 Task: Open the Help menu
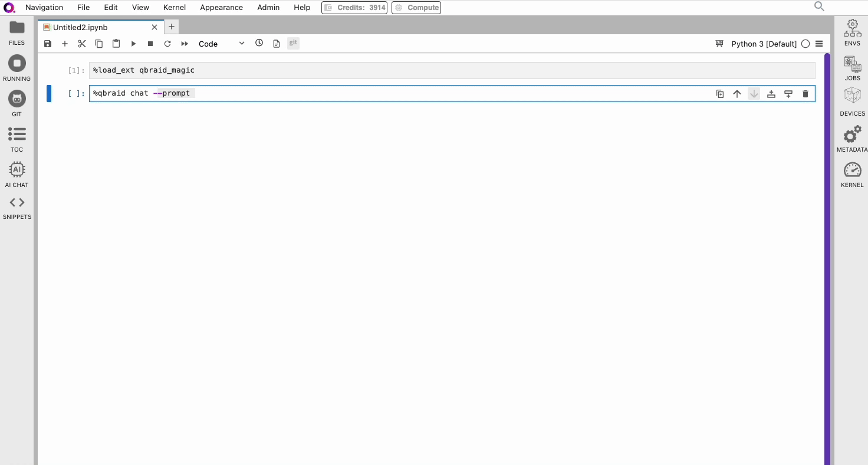(x=302, y=8)
